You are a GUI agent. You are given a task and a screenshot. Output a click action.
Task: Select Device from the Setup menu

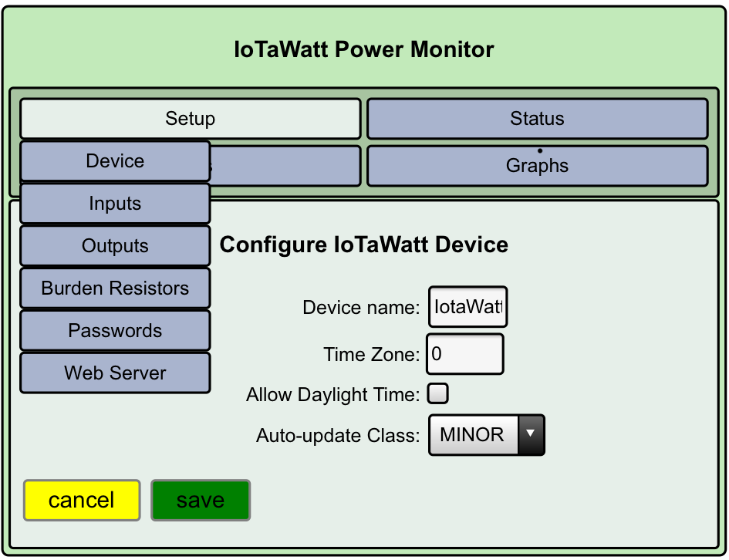115,160
